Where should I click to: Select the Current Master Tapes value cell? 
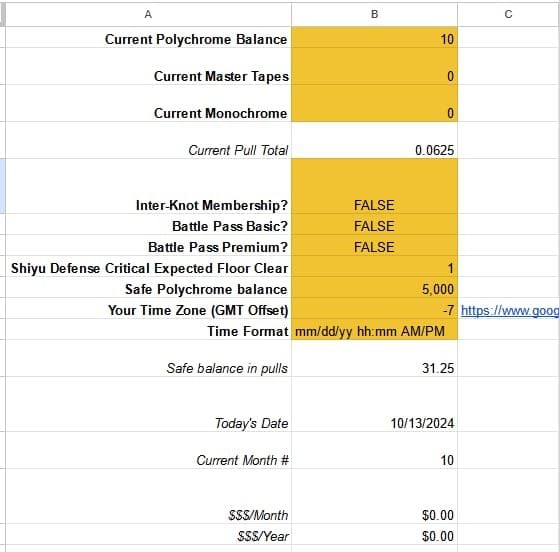tap(374, 66)
